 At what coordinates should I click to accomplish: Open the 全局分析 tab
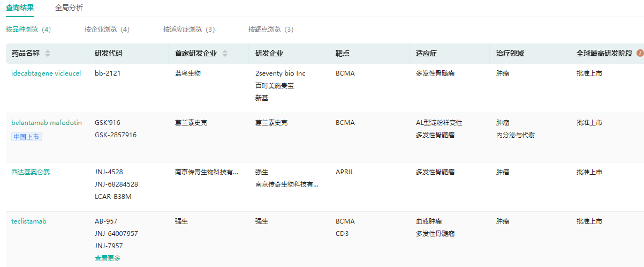click(69, 8)
